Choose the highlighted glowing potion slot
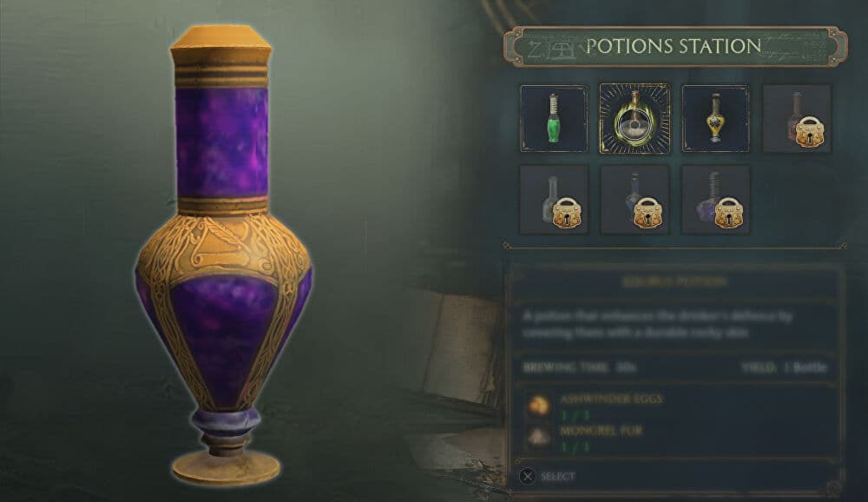 click(x=635, y=119)
